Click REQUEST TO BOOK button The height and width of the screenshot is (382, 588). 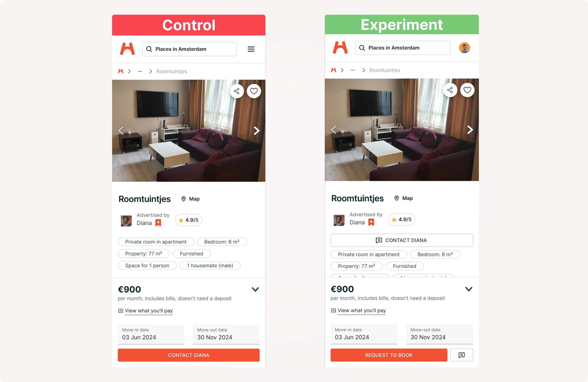pos(389,355)
